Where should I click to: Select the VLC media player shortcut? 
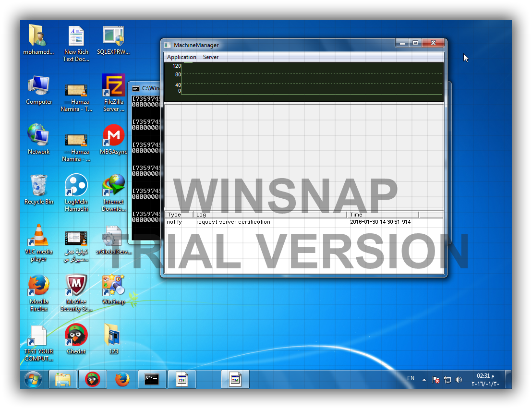pyautogui.click(x=39, y=243)
